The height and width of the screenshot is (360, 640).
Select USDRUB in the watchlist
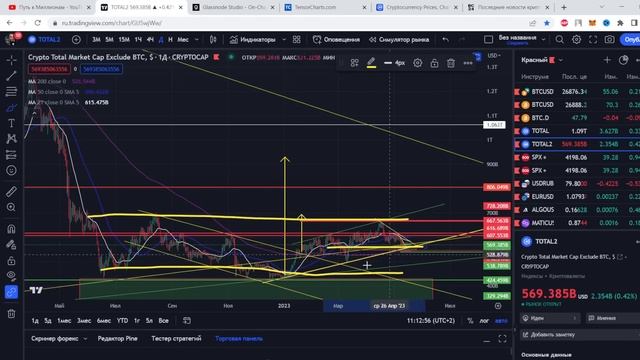click(577, 183)
